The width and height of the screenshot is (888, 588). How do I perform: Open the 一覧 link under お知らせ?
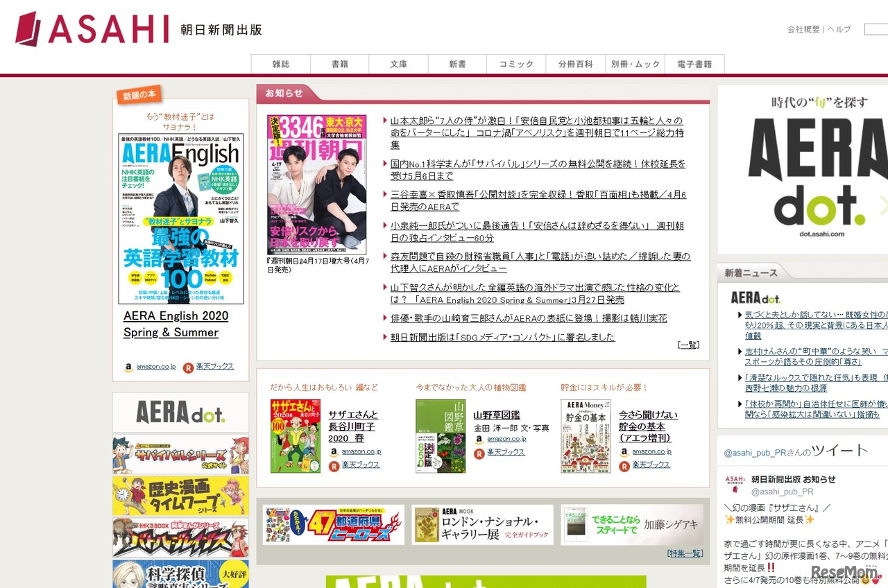coord(688,345)
